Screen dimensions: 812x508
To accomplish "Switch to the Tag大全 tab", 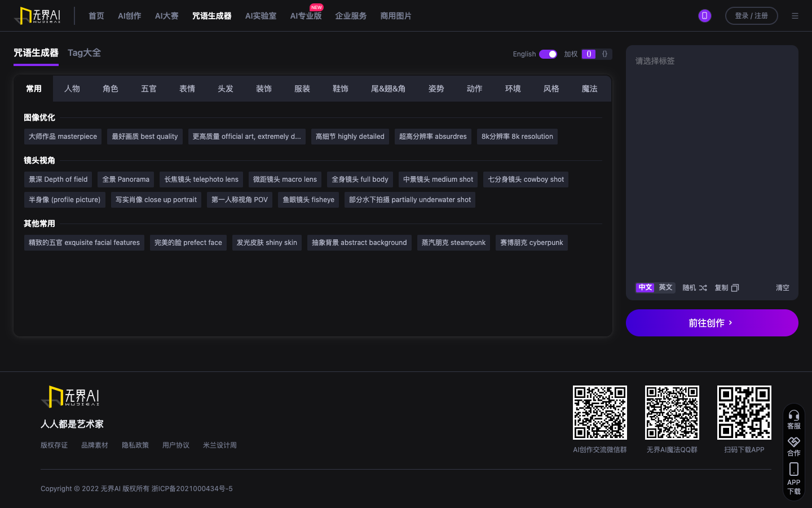I will [x=84, y=53].
